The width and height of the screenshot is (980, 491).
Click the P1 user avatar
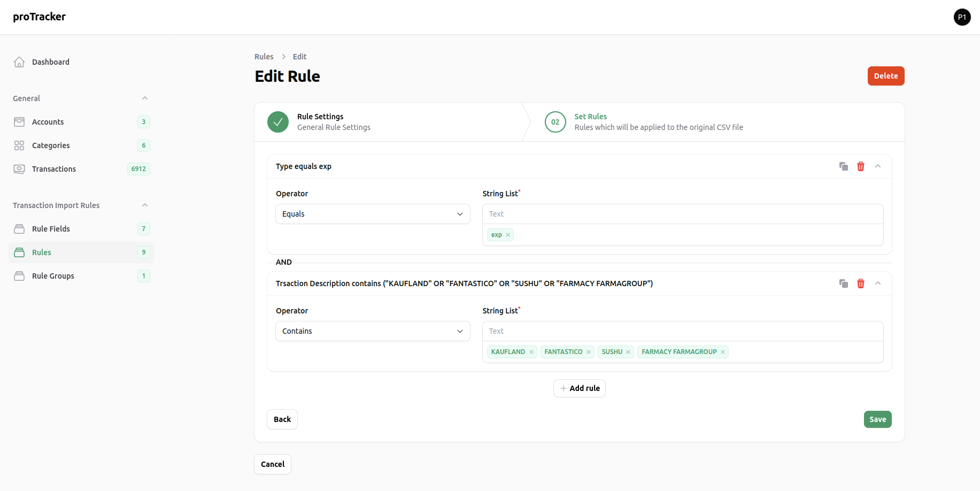point(962,17)
